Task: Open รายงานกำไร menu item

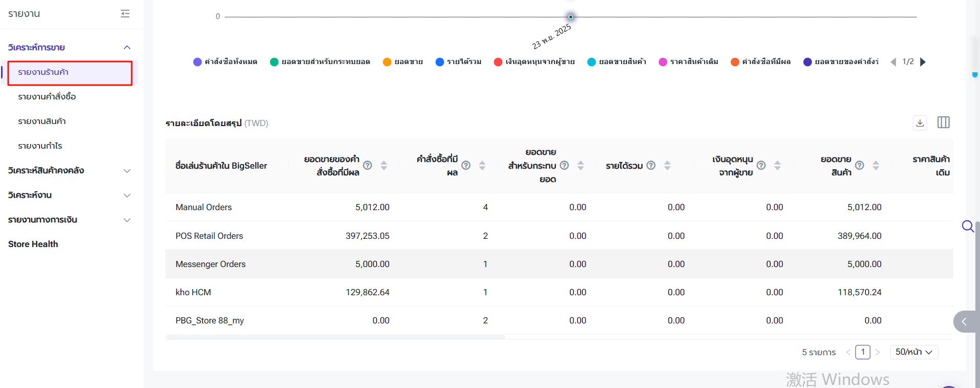Action: (x=40, y=146)
